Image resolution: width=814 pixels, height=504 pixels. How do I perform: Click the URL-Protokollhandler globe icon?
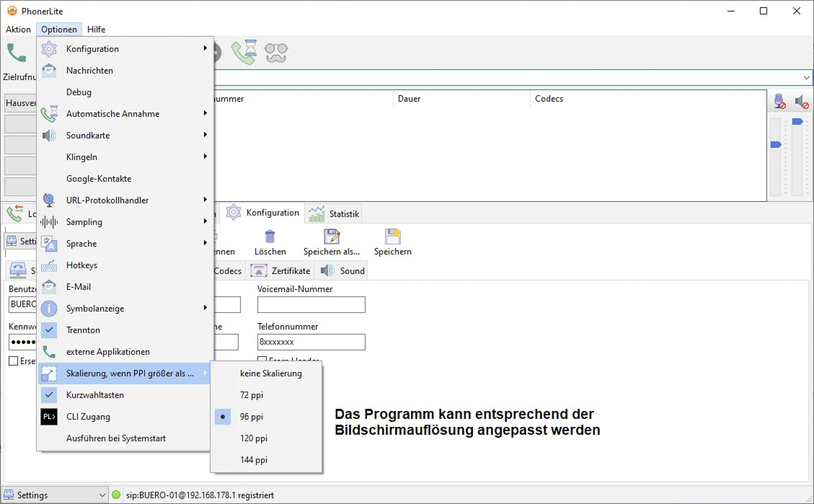click(x=49, y=200)
